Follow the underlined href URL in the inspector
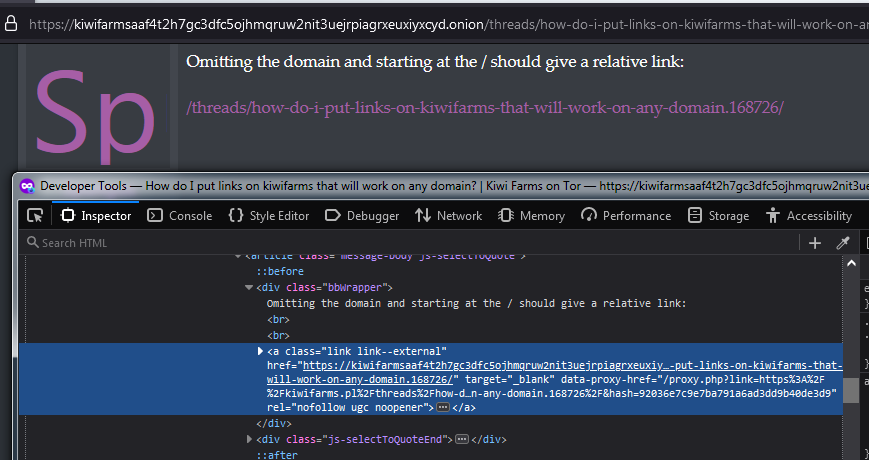 pyautogui.click(x=555, y=372)
